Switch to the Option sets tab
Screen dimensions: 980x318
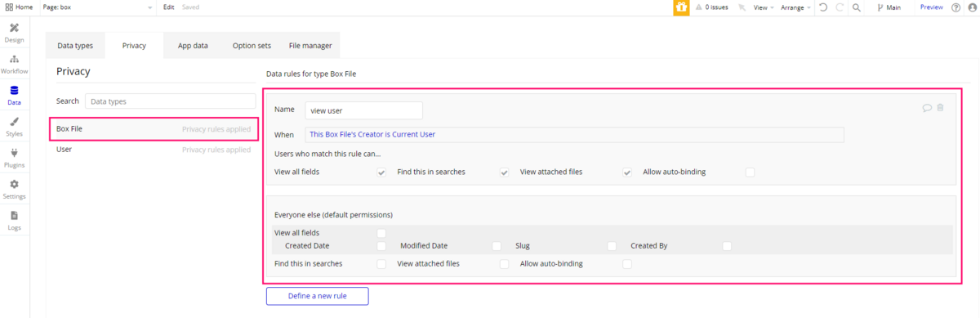pyautogui.click(x=252, y=46)
